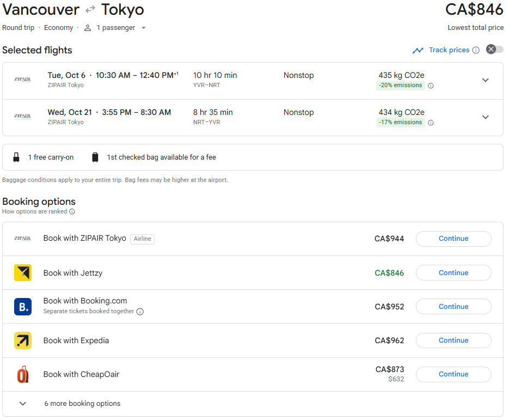Click the CA$944 ZIPAIR price
This screenshot has width=509, height=420.
point(389,239)
